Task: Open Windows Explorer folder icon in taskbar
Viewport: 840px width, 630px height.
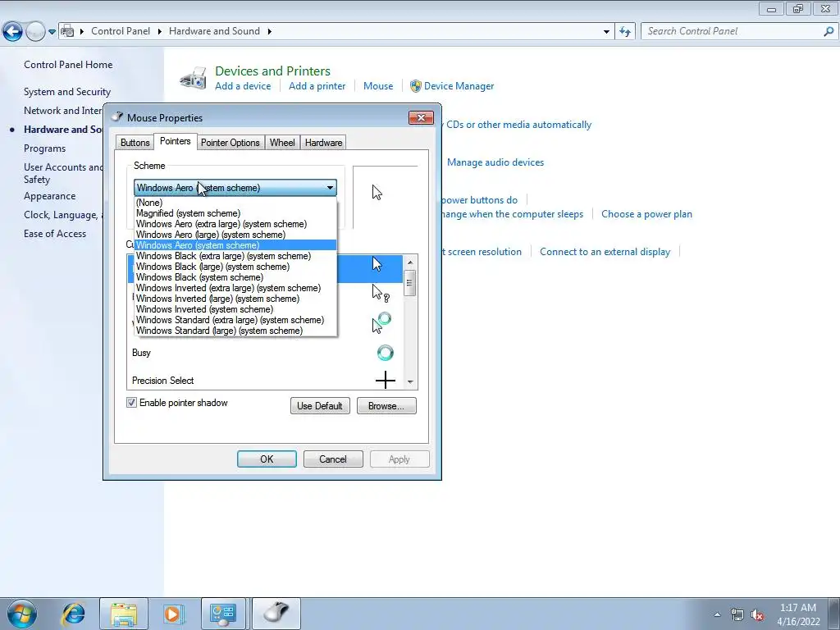Action: click(124, 614)
